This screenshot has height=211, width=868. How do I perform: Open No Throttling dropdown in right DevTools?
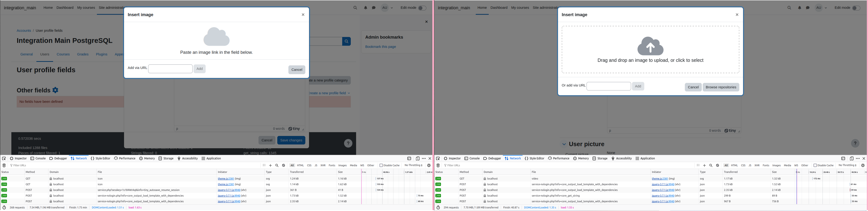pyautogui.click(x=847, y=165)
